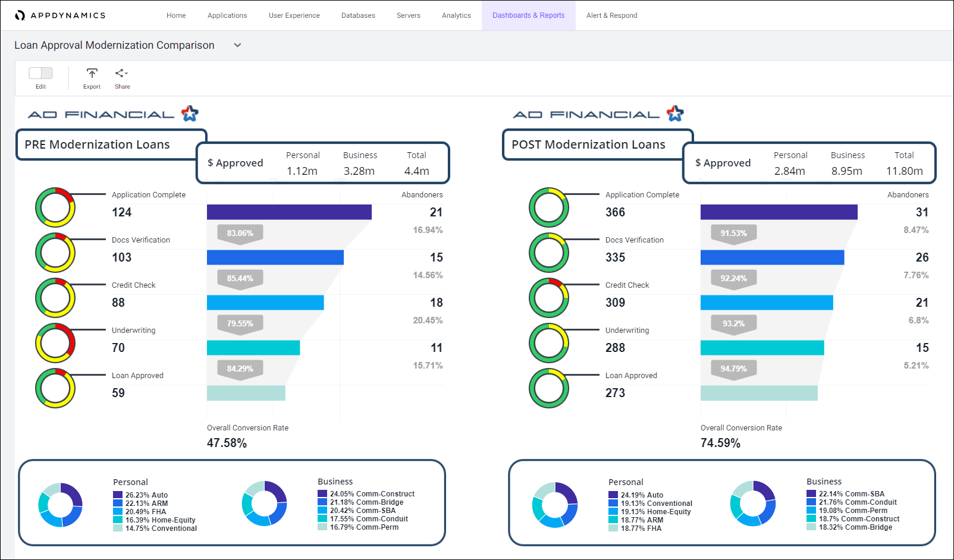
Task: Open Dashboards & Reports tab
Action: 528,15
